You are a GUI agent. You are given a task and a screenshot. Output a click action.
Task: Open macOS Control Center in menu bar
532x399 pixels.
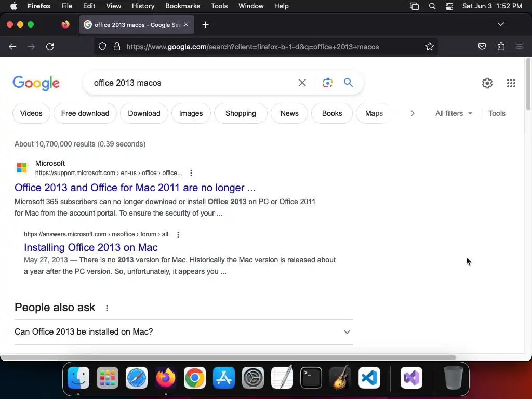(x=449, y=6)
